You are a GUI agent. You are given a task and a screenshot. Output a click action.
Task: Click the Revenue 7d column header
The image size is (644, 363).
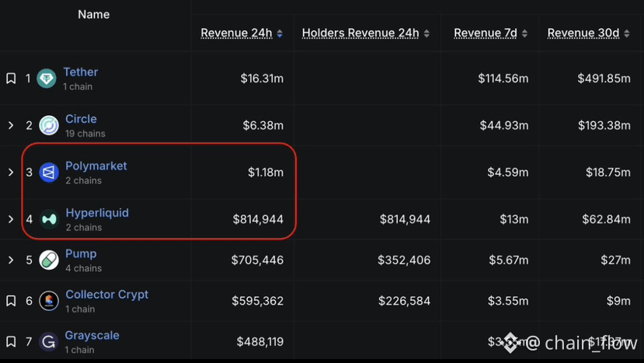[x=486, y=33]
